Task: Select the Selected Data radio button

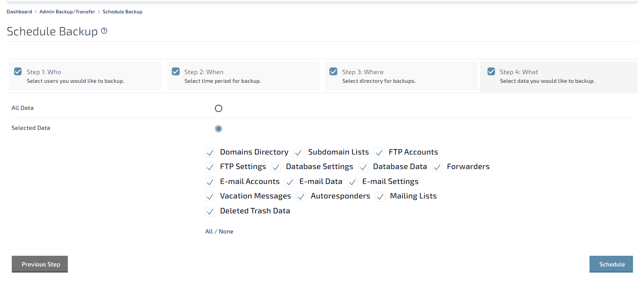Action: [218, 129]
